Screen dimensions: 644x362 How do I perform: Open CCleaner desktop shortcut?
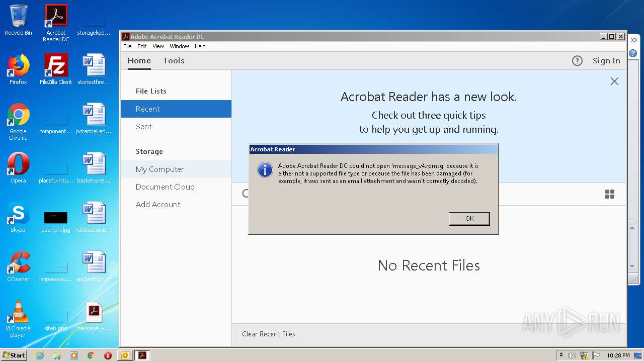18,266
